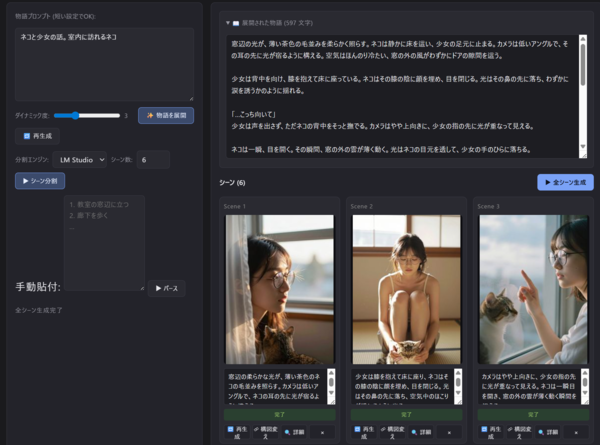Click the シーン数 number field showing 6
The width and height of the screenshot is (600, 445).
(153, 160)
